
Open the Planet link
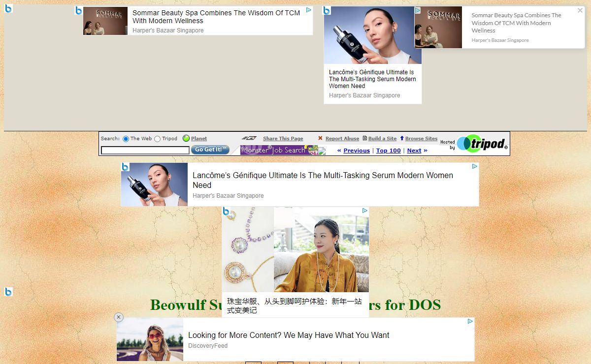(x=199, y=139)
